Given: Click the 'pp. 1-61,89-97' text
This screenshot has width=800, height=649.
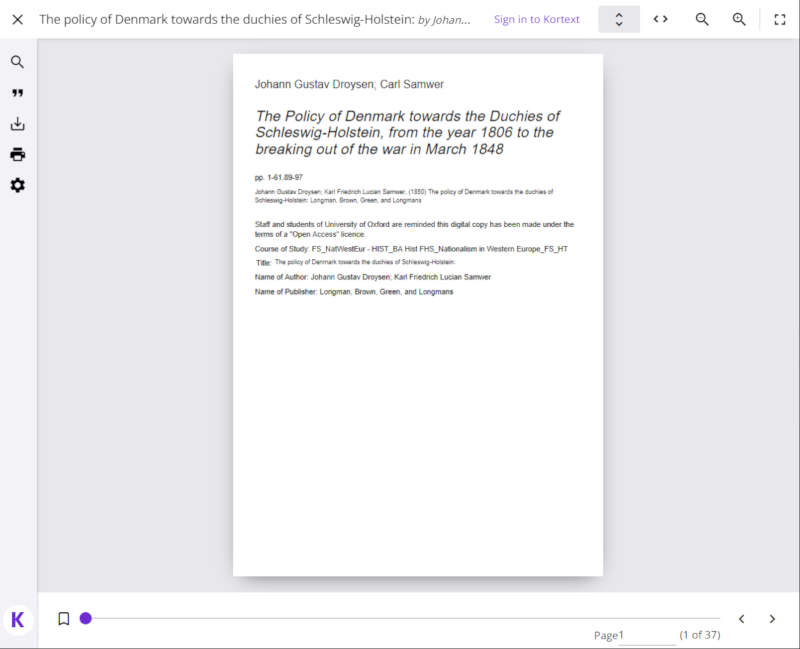Looking at the screenshot, I should (x=279, y=178).
